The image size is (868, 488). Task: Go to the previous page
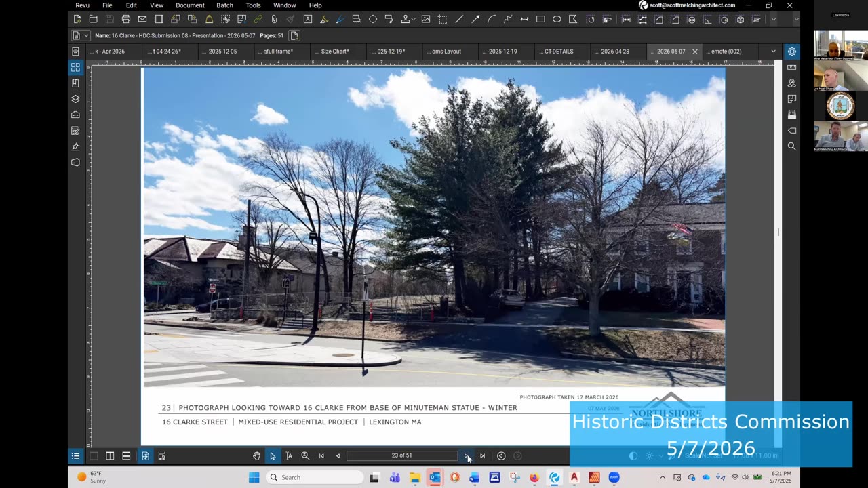point(338,456)
